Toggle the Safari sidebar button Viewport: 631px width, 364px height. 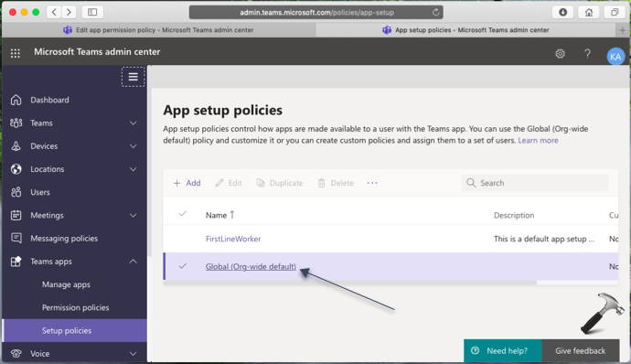[x=92, y=12]
